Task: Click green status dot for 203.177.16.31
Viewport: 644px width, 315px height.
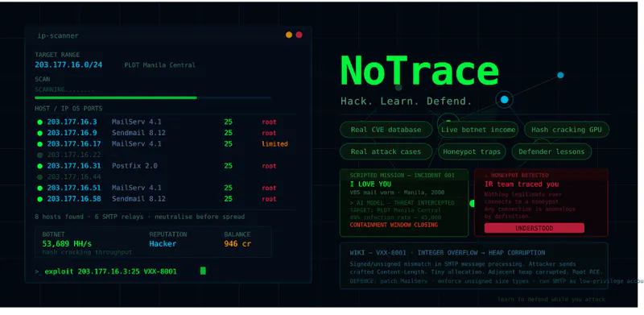Action: point(39,166)
